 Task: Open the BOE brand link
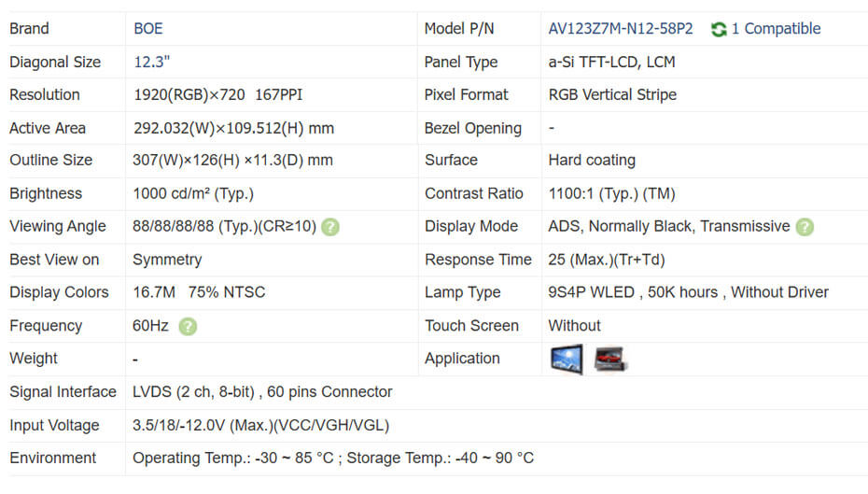click(147, 29)
